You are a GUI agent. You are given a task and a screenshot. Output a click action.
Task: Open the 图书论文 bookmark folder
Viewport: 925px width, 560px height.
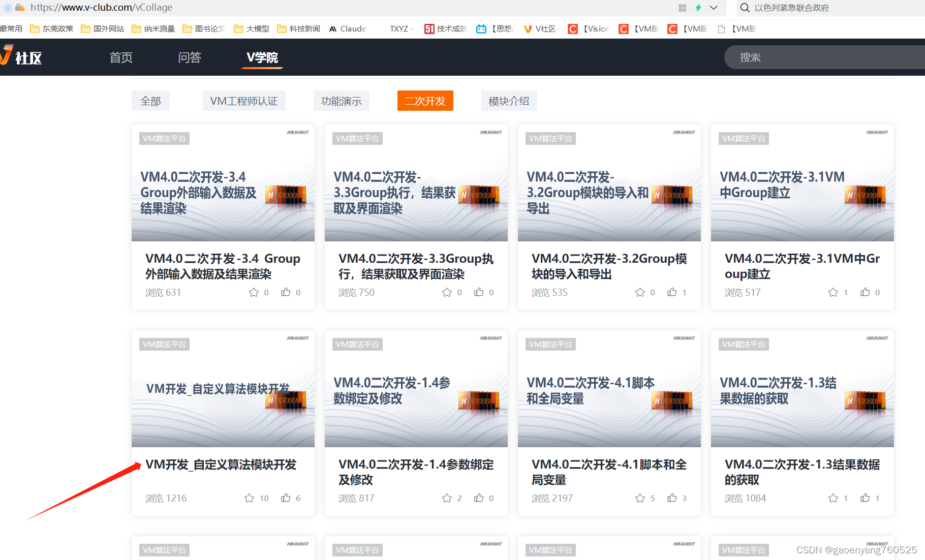pyautogui.click(x=204, y=29)
